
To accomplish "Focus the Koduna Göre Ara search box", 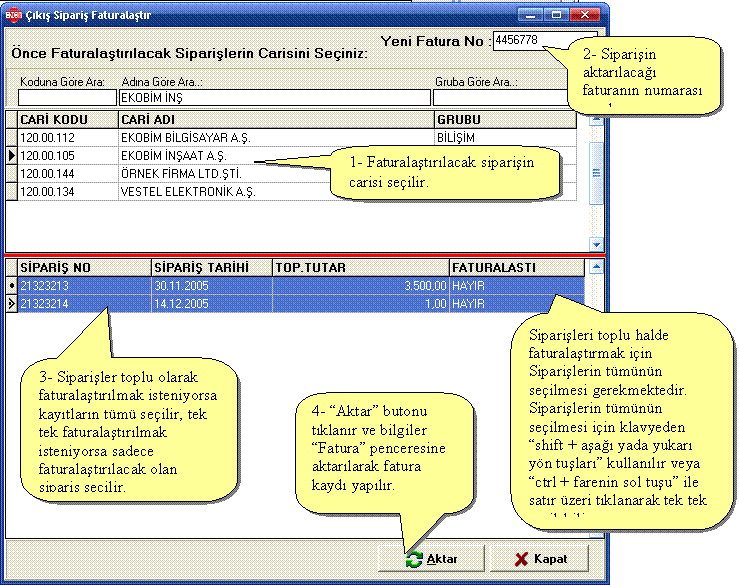I will 67,98.
